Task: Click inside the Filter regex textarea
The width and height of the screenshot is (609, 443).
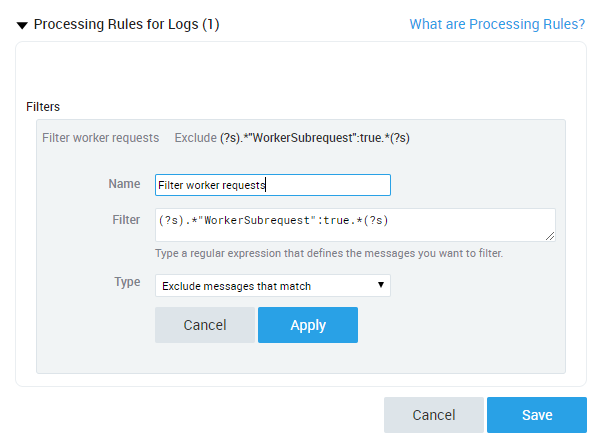Action: pyautogui.click(x=354, y=224)
